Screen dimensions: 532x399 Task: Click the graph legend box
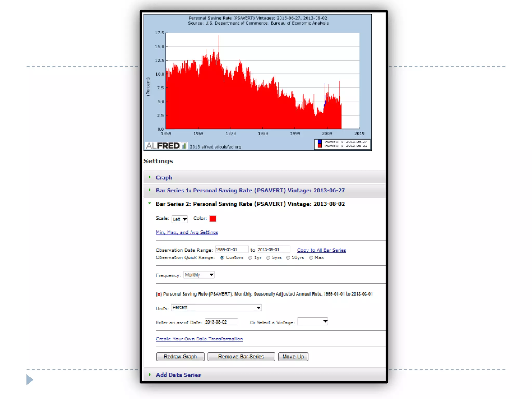[x=342, y=144]
